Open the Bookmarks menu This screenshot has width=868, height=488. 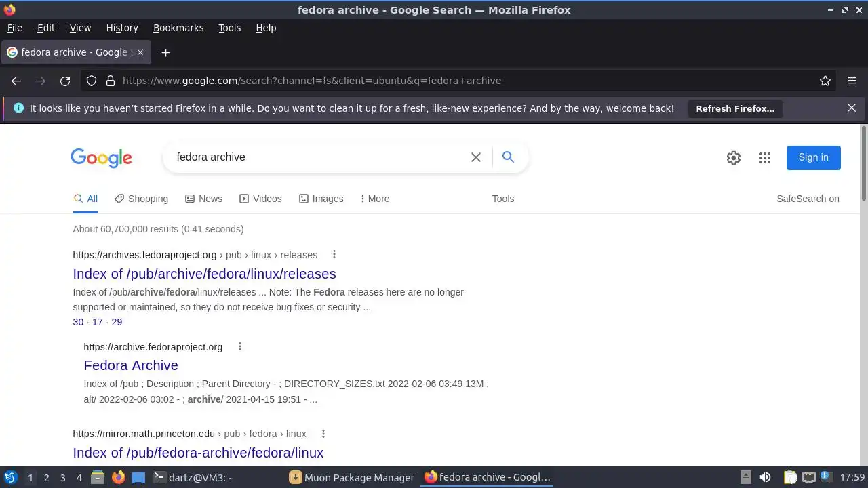[x=178, y=28]
